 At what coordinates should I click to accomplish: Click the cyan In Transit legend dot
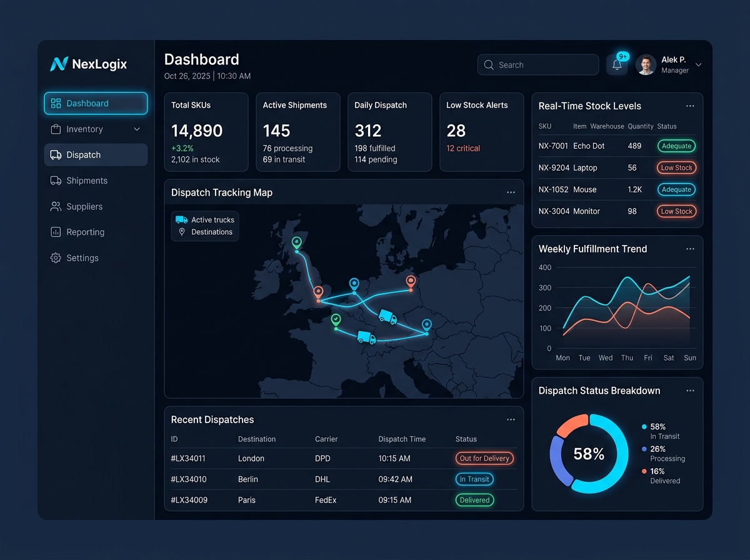[644, 427]
